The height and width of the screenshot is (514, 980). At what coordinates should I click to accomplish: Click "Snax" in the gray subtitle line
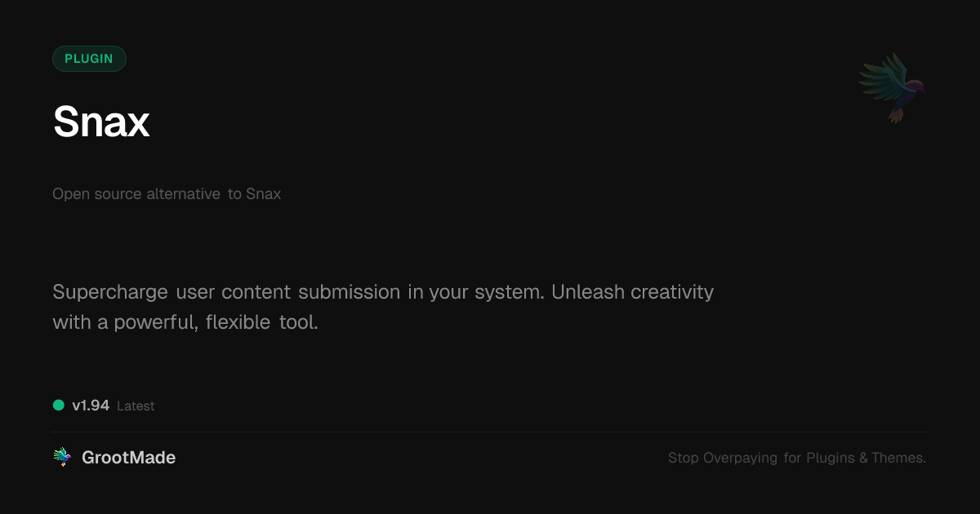click(263, 194)
